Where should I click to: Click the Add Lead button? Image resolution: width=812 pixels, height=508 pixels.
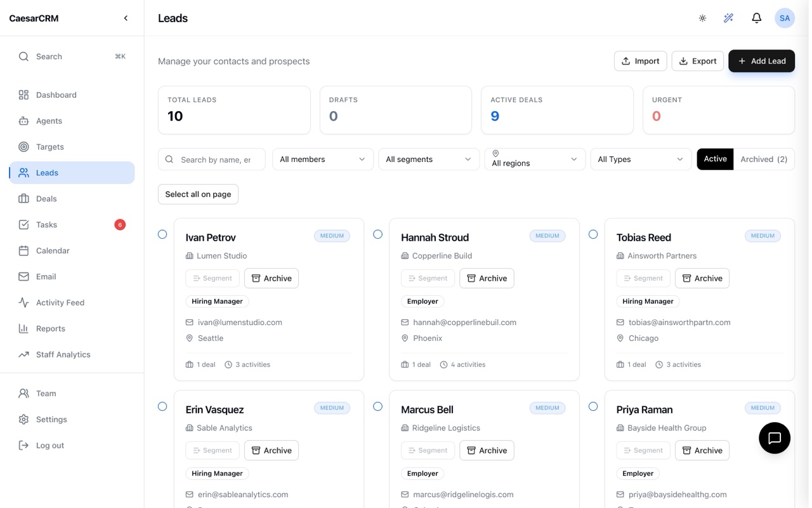click(761, 61)
